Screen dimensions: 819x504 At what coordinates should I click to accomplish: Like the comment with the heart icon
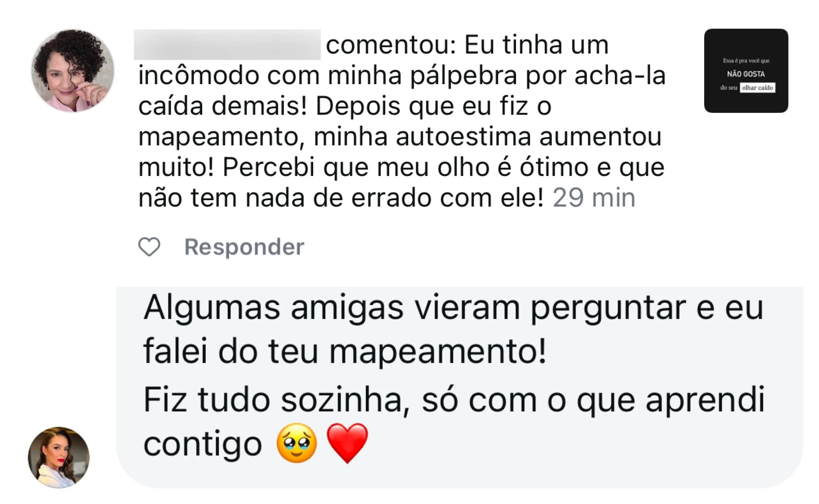pos(149,247)
